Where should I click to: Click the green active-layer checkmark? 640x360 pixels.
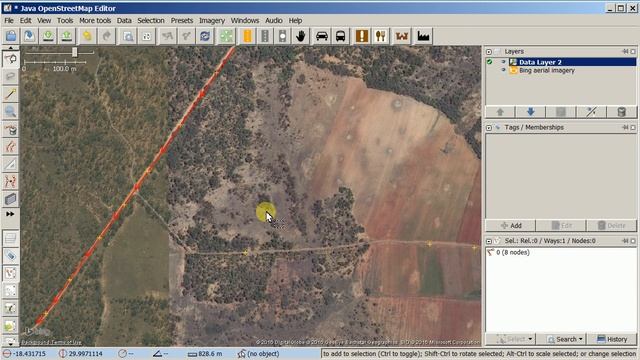[x=489, y=62]
